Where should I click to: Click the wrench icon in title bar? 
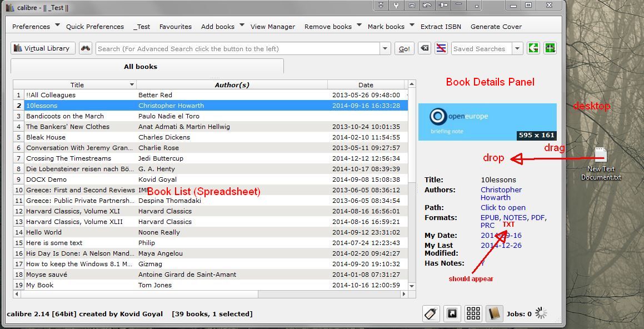(x=396, y=6)
